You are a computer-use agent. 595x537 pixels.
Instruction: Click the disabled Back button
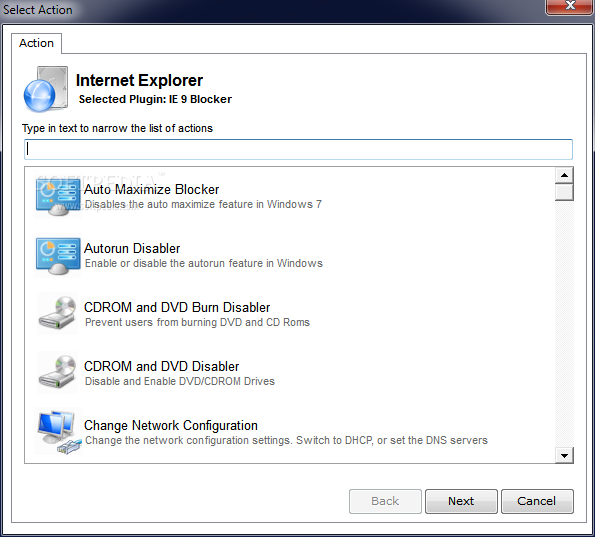pyautogui.click(x=385, y=501)
